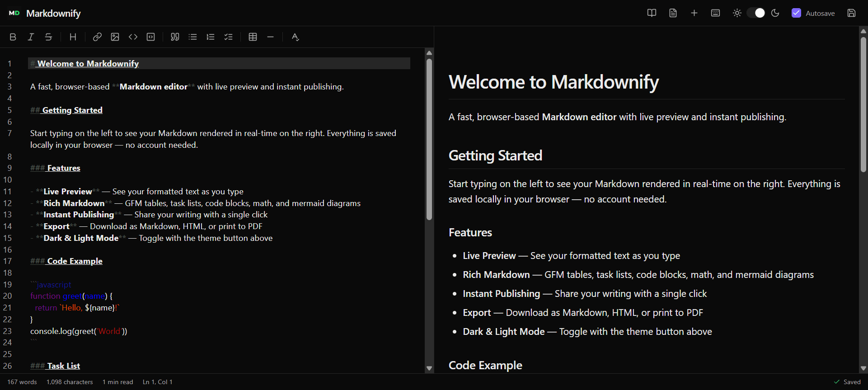Image resolution: width=868 pixels, height=390 pixels.
Task: Click the MD logo icon
Action: [x=14, y=13]
